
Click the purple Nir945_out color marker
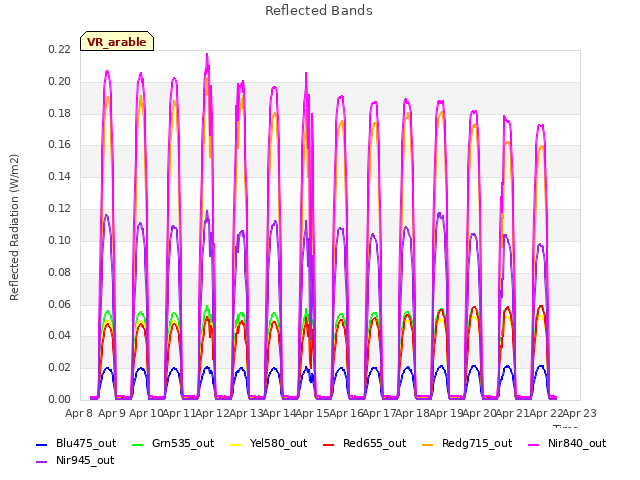click(42, 462)
